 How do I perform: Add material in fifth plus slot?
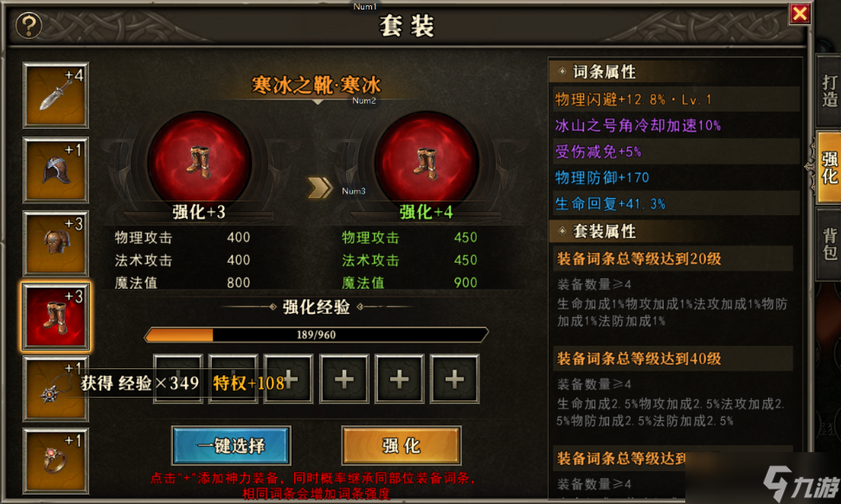pyautogui.click(x=399, y=379)
